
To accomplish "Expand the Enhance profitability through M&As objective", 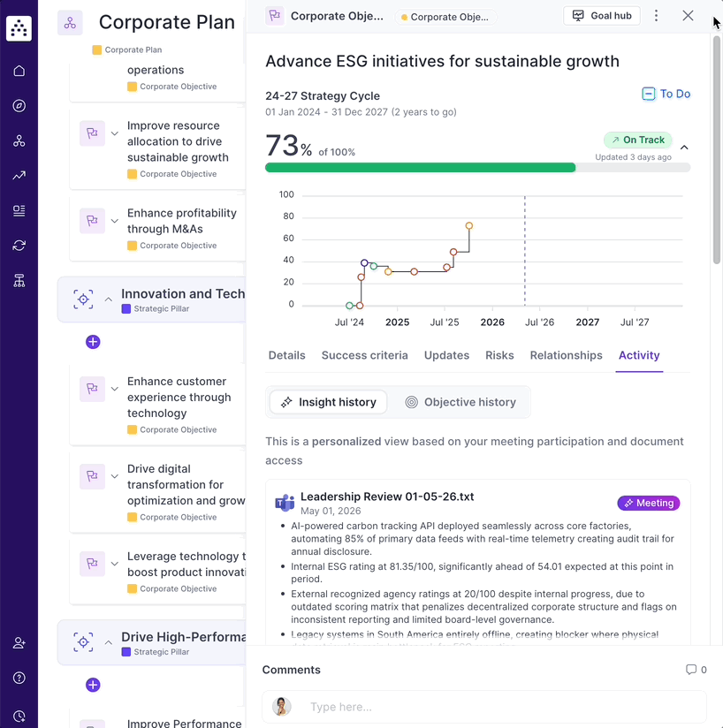I will [115, 221].
